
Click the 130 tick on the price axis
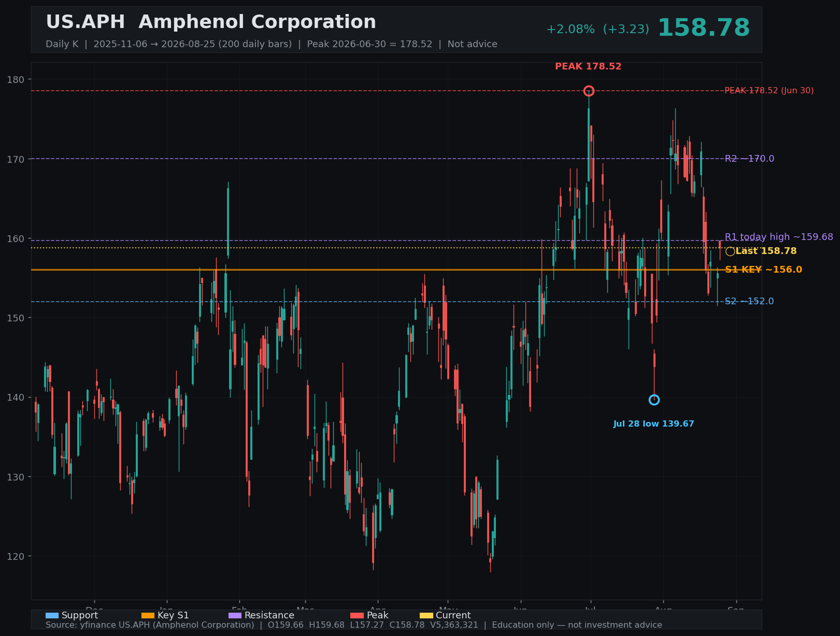pos(15,477)
